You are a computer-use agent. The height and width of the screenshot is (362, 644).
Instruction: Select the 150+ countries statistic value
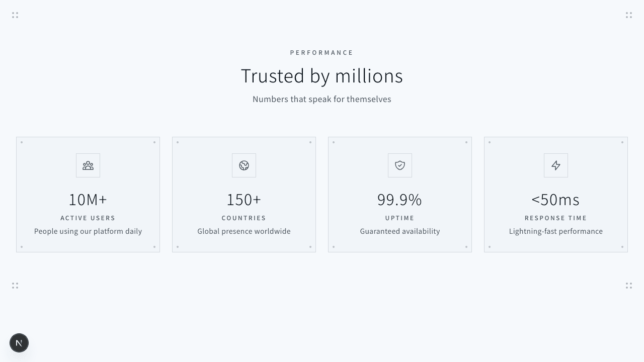244,200
